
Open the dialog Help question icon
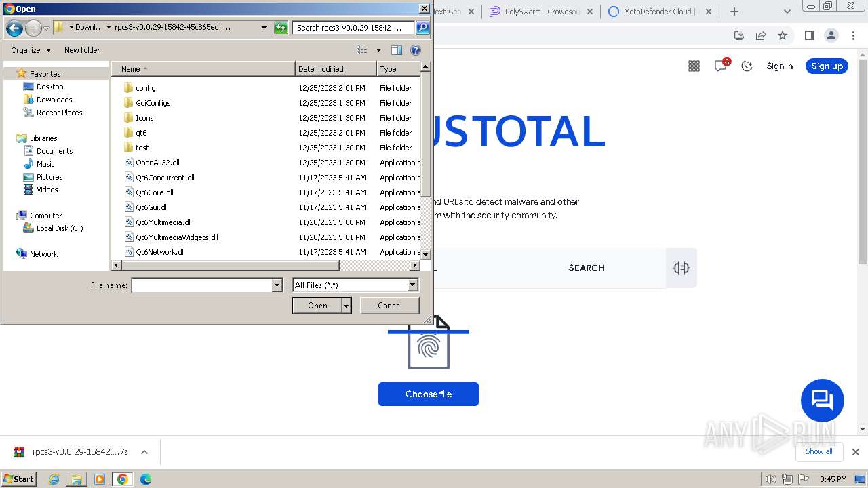tap(416, 50)
